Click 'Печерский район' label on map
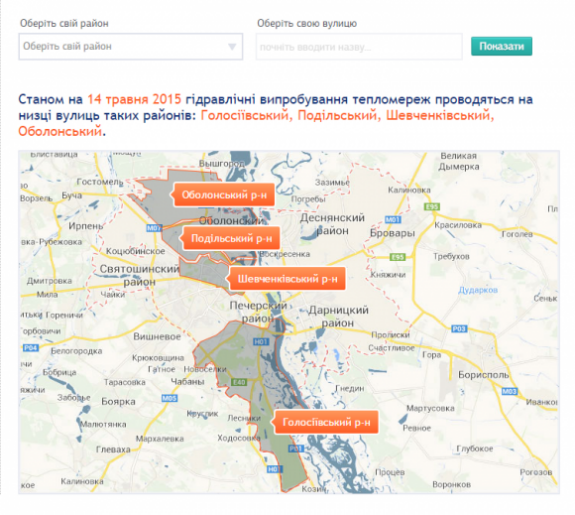The width and height of the screenshot is (575, 515). click(x=258, y=312)
